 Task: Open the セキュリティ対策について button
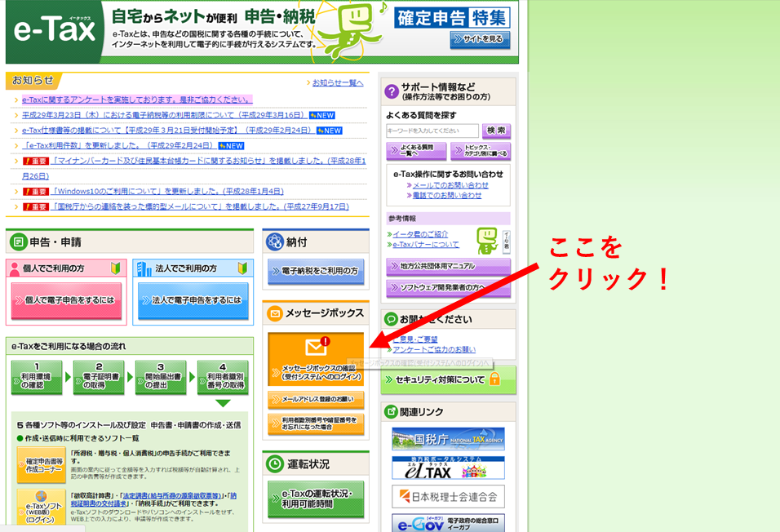click(x=448, y=380)
